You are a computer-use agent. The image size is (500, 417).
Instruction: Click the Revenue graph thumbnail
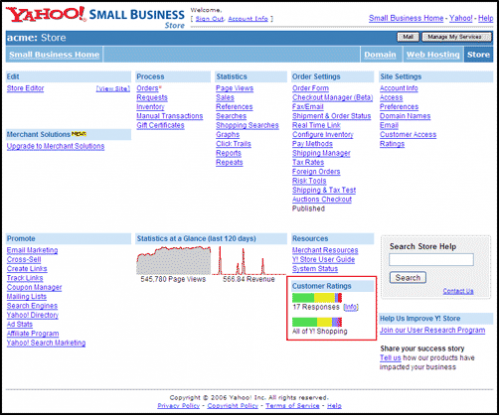pyautogui.click(x=249, y=260)
